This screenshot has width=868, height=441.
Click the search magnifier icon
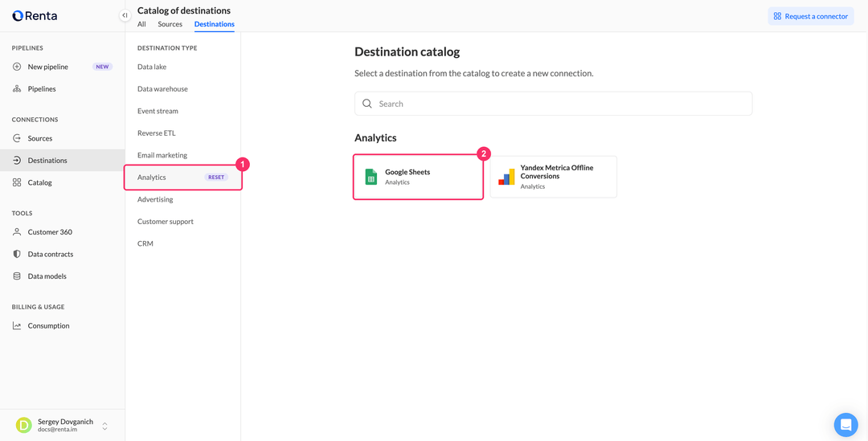[367, 104]
